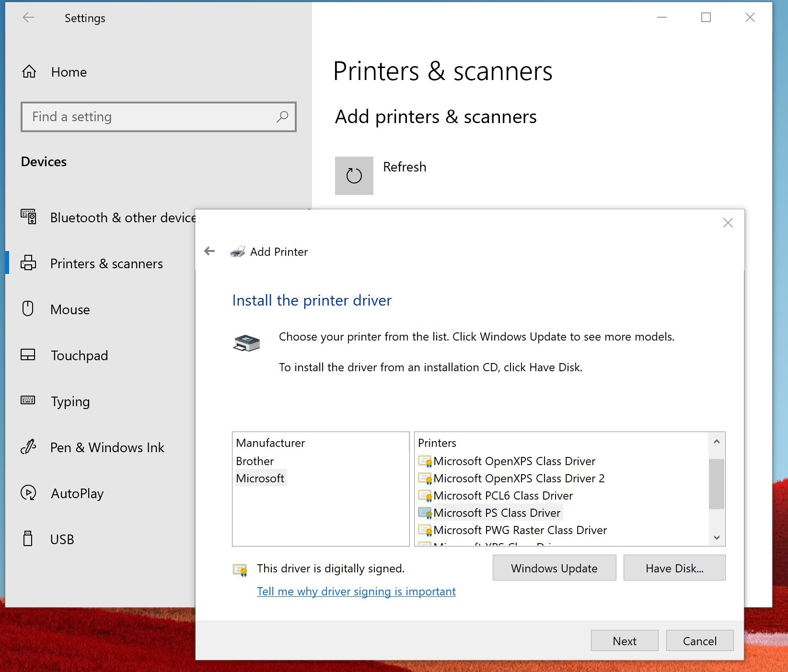This screenshot has height=672, width=788.
Task: Open the Mouse settings page
Action: click(x=70, y=309)
